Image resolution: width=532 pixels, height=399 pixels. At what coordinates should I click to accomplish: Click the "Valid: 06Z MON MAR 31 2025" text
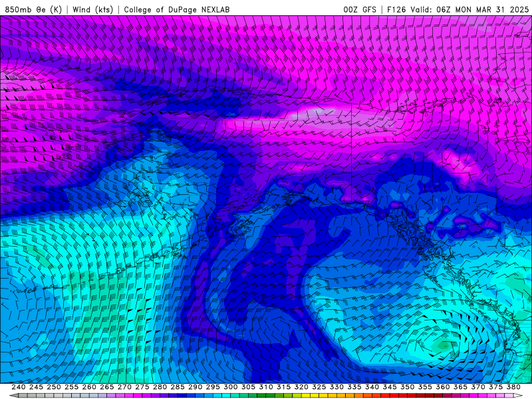point(469,9)
